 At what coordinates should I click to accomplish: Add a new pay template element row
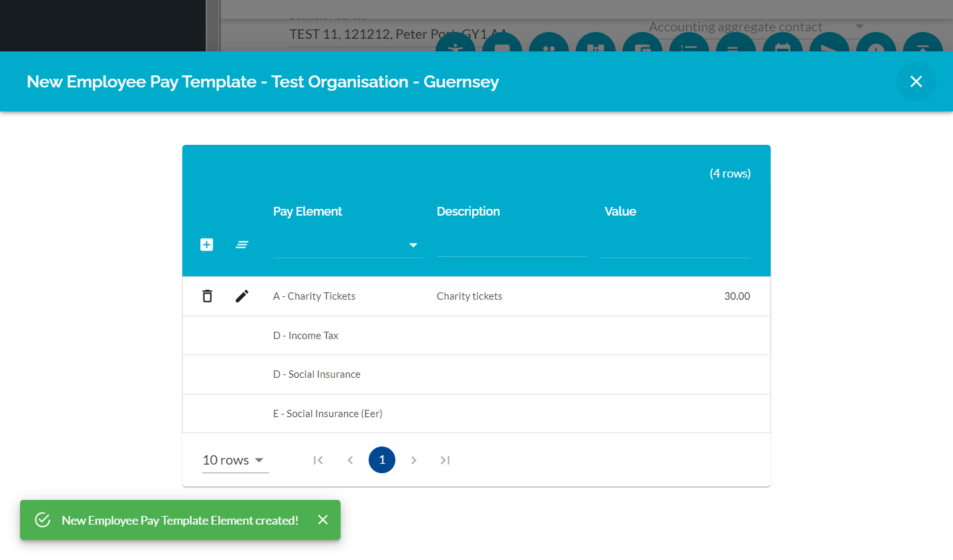(207, 245)
